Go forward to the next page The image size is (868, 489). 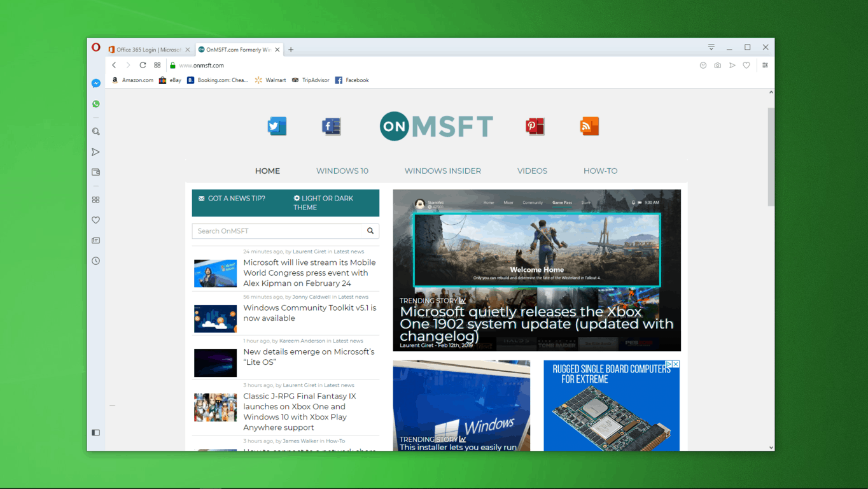[128, 65]
